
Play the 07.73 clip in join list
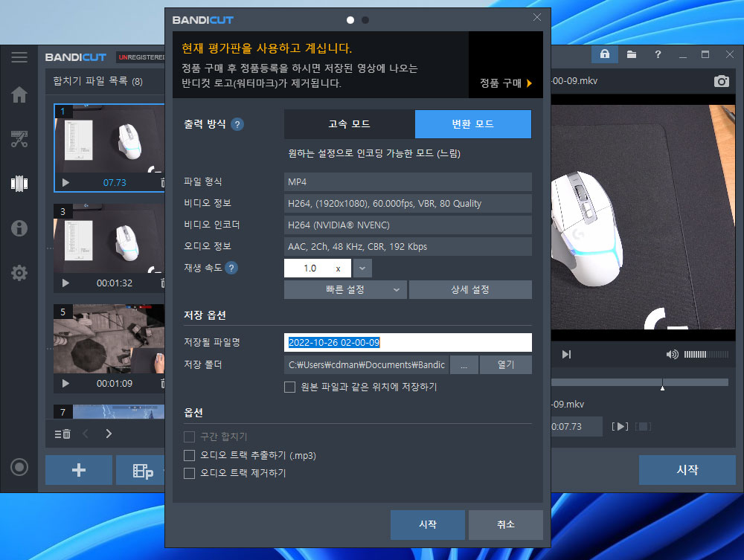coord(66,182)
